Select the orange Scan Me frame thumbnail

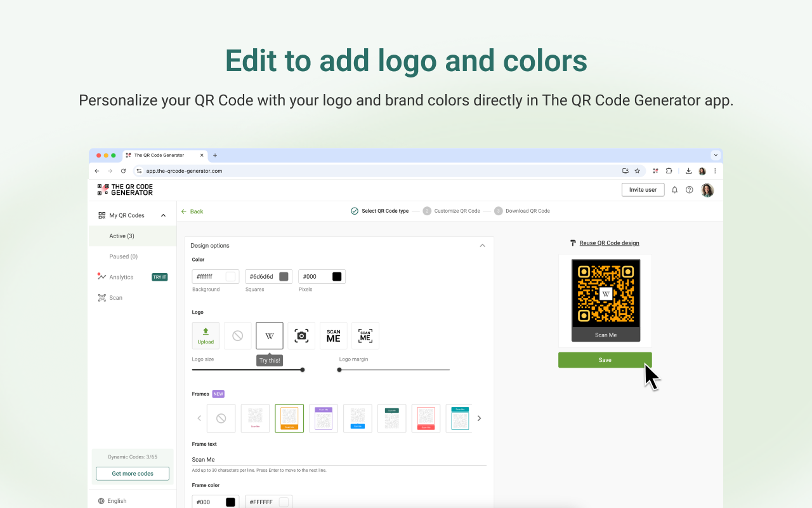tap(289, 418)
